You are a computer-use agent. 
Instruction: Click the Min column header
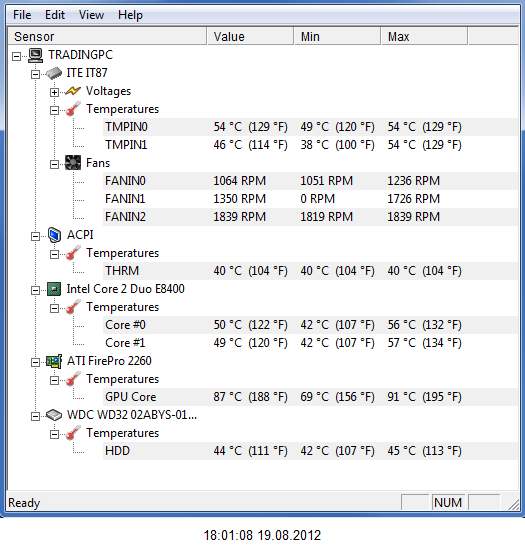click(x=337, y=37)
